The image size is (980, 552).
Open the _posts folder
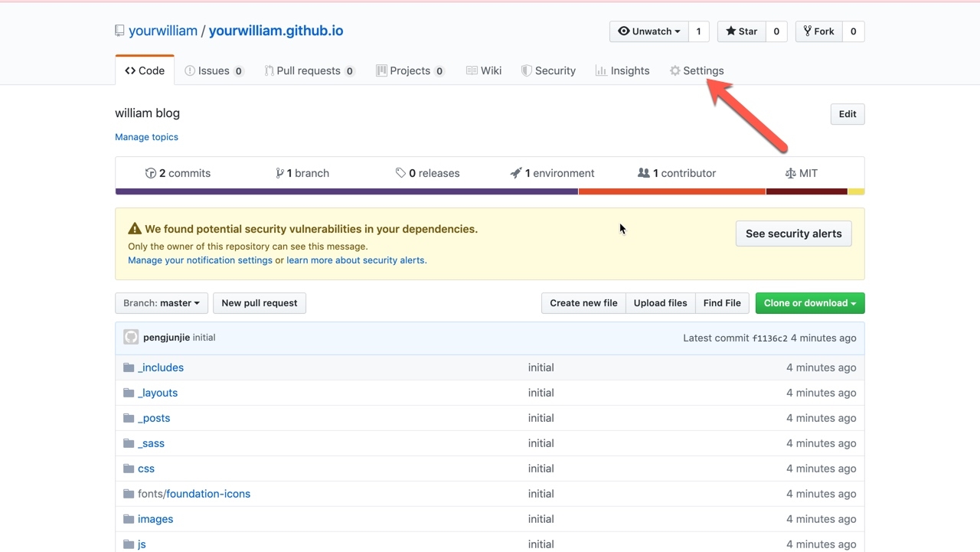click(x=154, y=418)
